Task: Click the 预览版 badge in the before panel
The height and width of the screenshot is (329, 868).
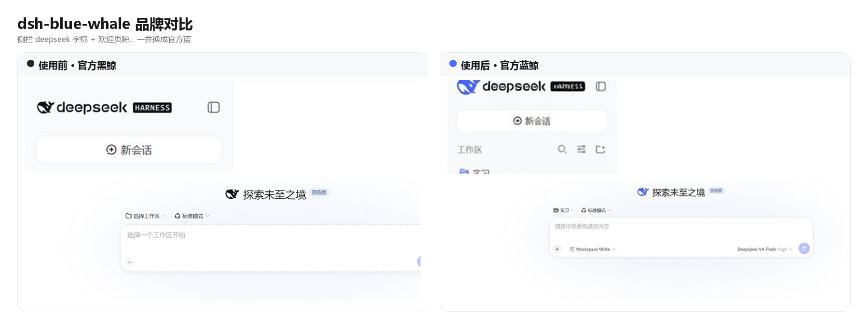Action: pyautogui.click(x=319, y=192)
